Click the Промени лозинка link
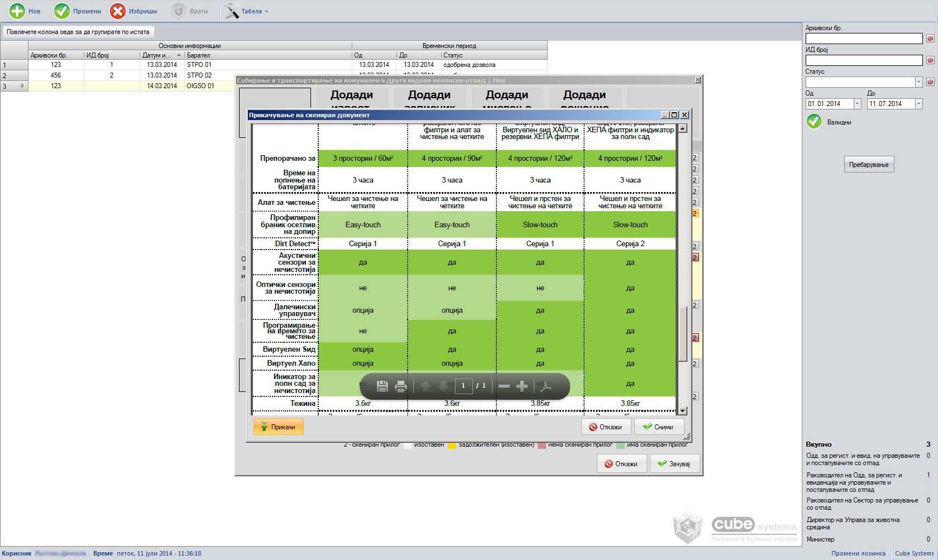The image size is (938, 560). click(858, 553)
